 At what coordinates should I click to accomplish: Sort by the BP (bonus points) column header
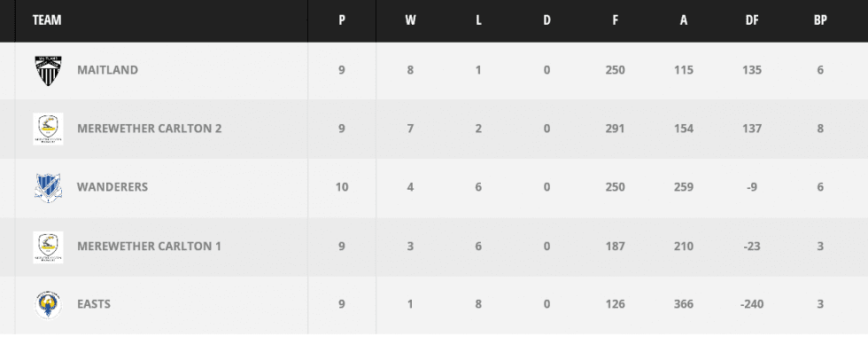coord(820,20)
